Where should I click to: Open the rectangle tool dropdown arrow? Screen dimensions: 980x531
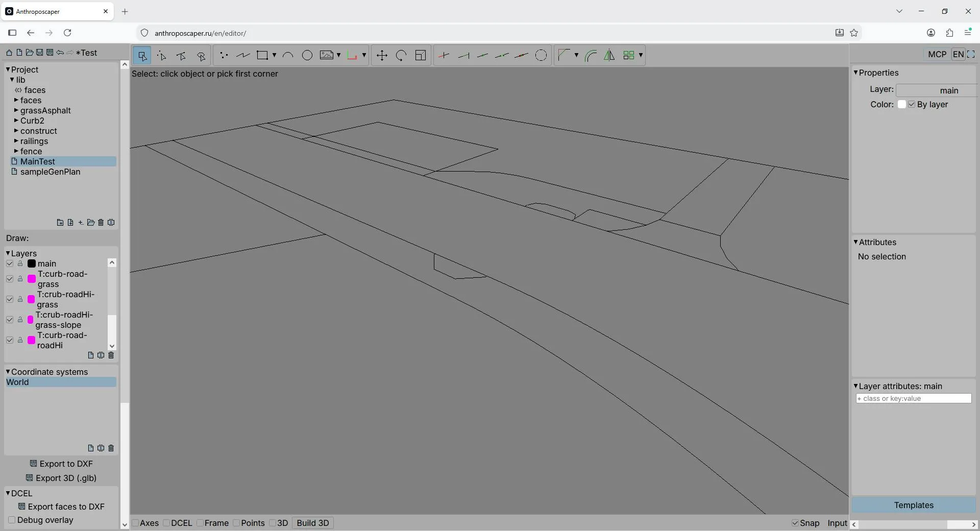point(274,55)
